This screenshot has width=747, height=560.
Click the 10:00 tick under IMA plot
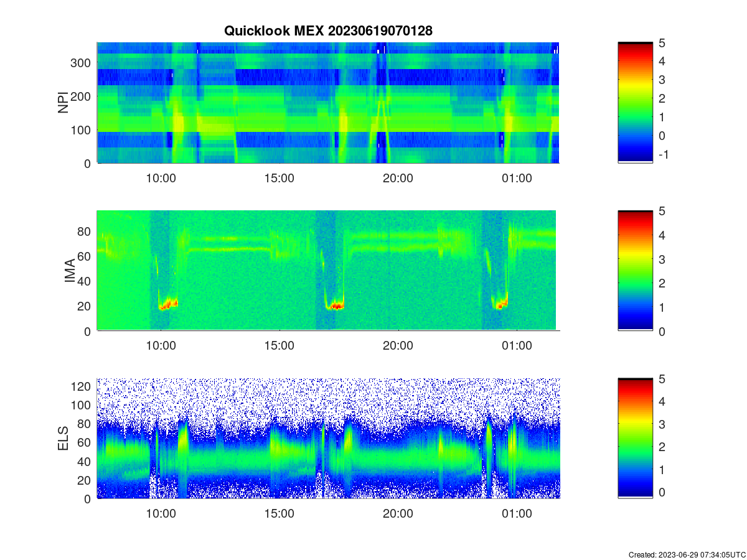[x=161, y=346]
